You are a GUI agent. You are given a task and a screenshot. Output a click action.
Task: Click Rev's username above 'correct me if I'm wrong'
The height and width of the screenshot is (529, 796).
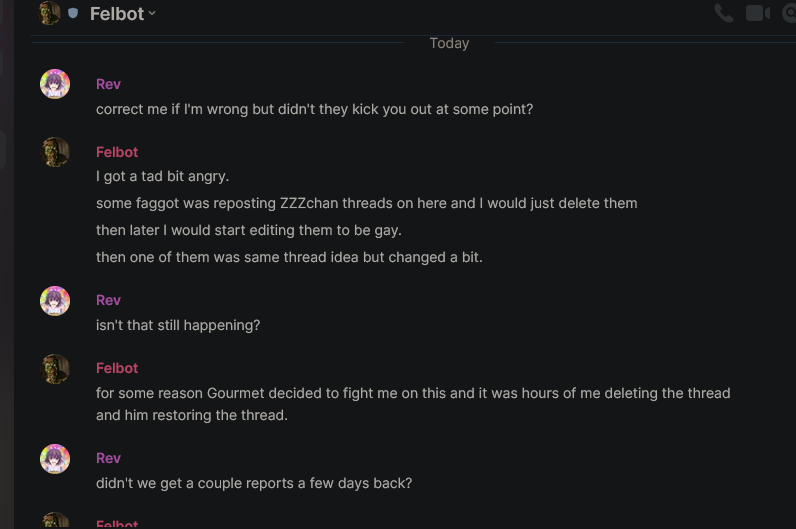point(108,84)
